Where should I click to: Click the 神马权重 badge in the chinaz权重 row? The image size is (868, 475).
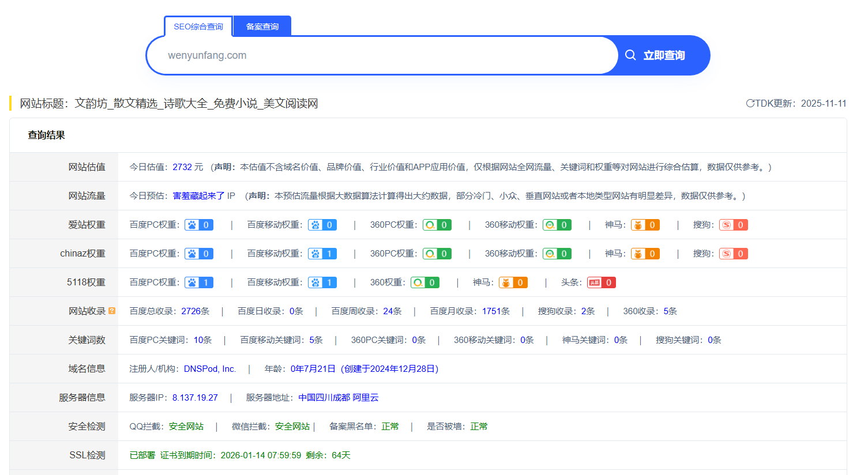pyautogui.click(x=645, y=253)
